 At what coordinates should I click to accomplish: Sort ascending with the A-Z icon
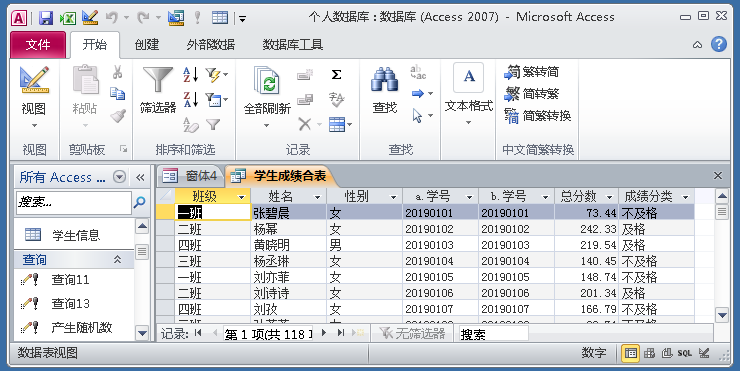191,74
